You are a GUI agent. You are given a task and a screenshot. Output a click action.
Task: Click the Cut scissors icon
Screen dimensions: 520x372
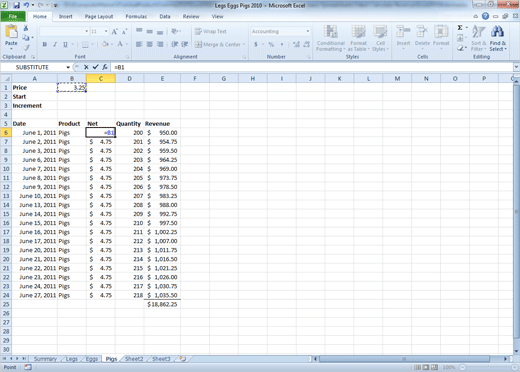pos(26,29)
